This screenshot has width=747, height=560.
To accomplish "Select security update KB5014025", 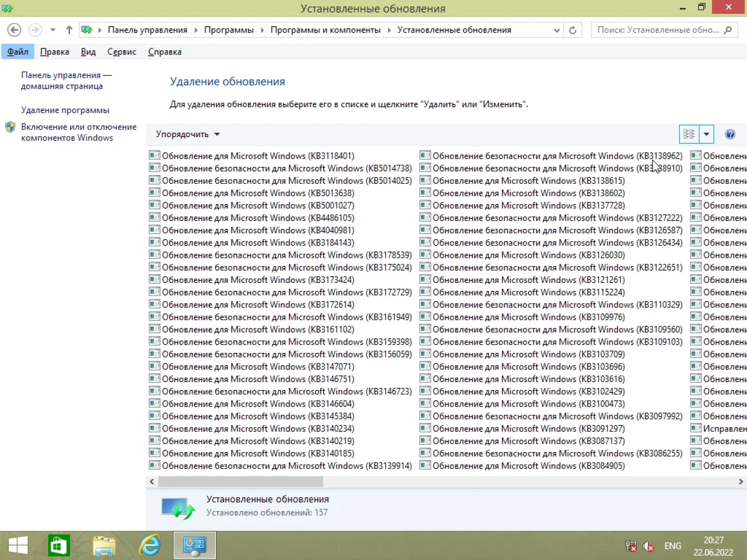I will [281, 180].
